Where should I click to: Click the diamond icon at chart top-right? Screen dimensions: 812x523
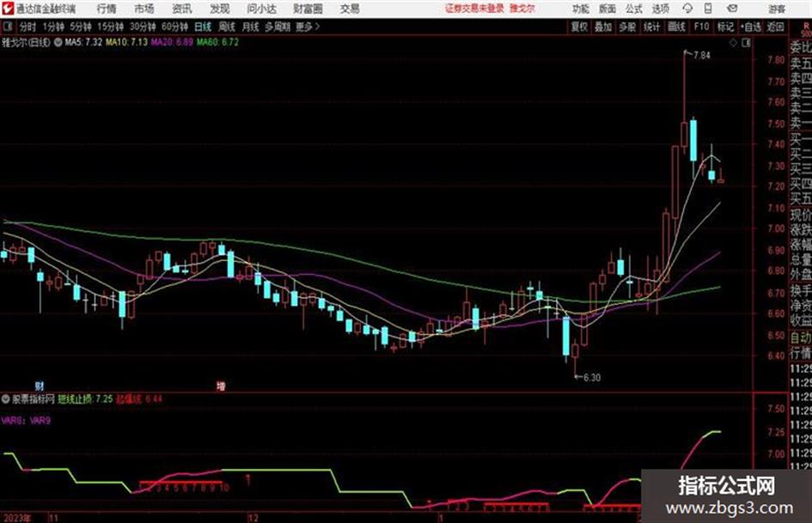click(733, 43)
